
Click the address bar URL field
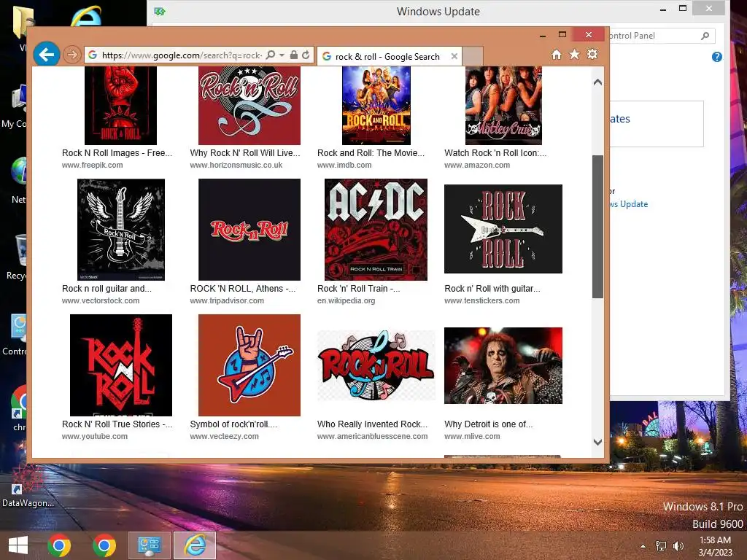(181, 55)
